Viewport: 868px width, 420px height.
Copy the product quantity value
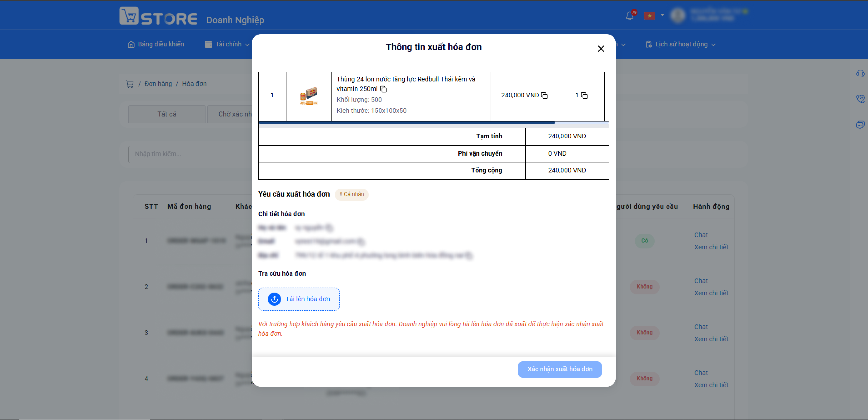584,96
